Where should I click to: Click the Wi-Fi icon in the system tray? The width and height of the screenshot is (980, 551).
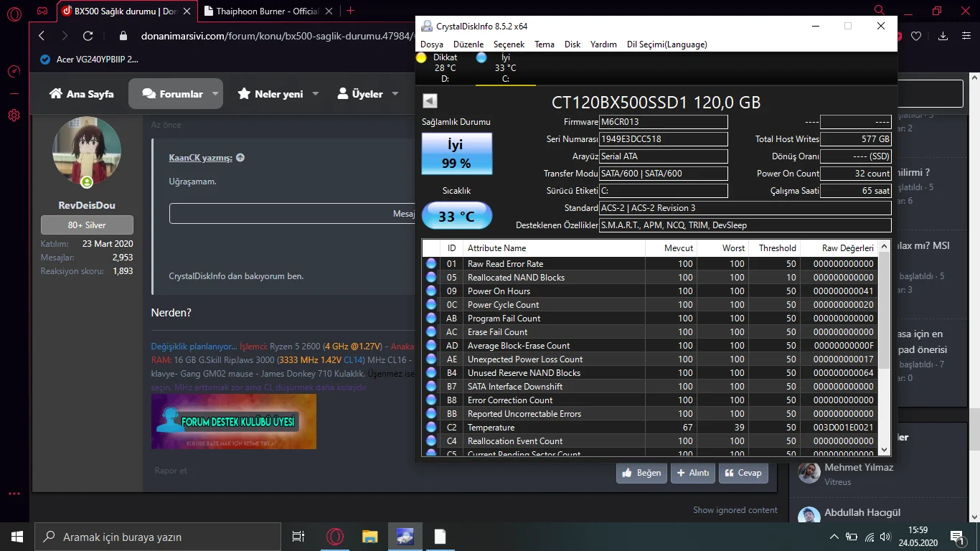coord(870,537)
